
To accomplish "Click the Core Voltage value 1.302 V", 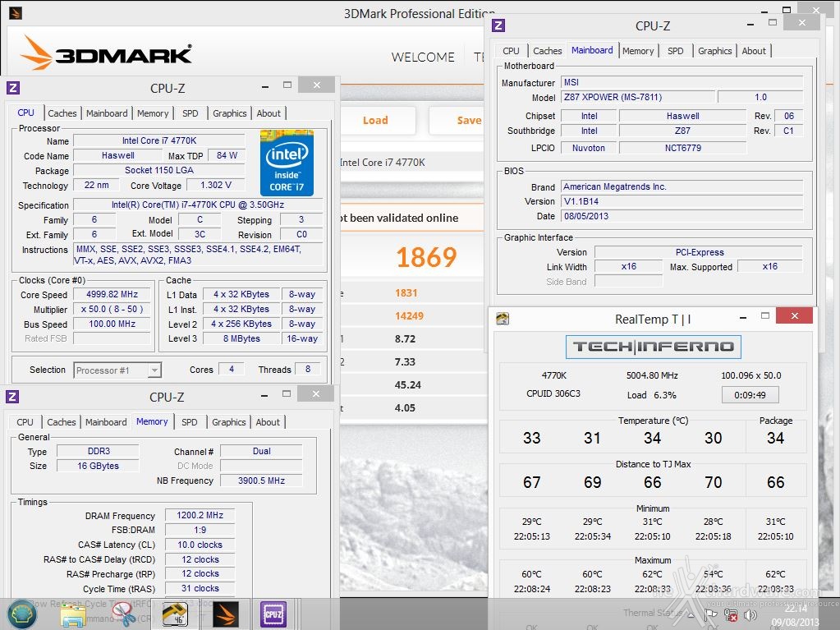I will point(216,186).
